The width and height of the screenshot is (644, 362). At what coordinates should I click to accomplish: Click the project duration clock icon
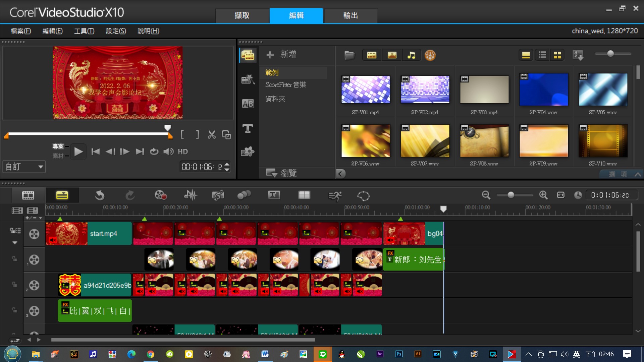578,195
